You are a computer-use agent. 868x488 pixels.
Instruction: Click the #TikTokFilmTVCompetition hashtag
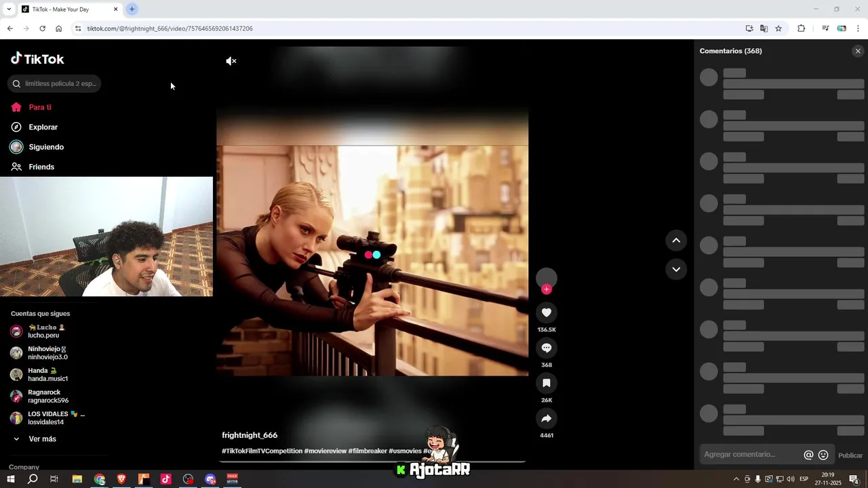click(x=262, y=451)
